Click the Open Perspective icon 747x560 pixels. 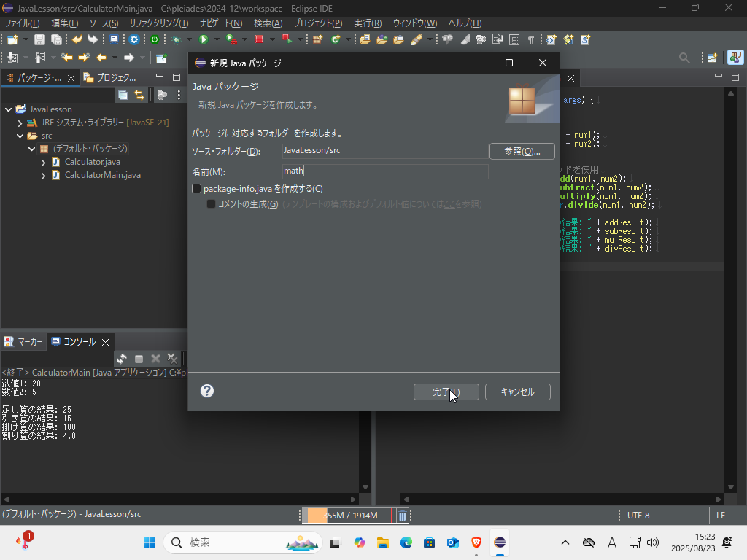[713, 58]
